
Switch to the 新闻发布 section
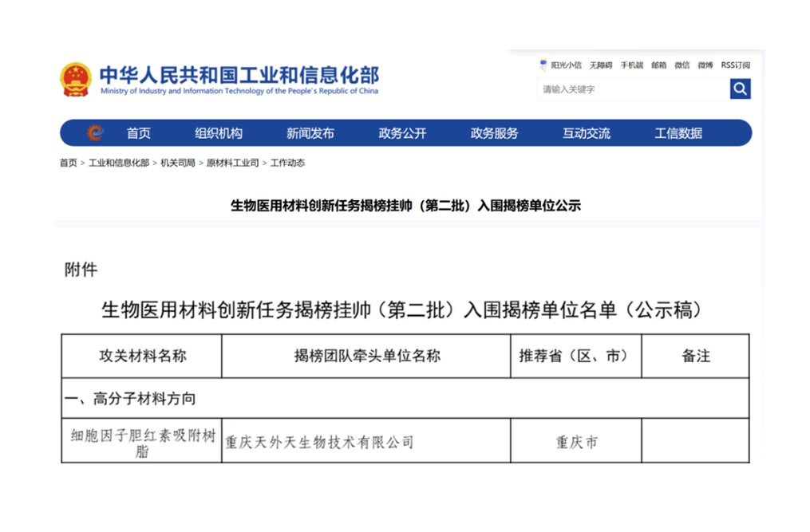(310, 132)
